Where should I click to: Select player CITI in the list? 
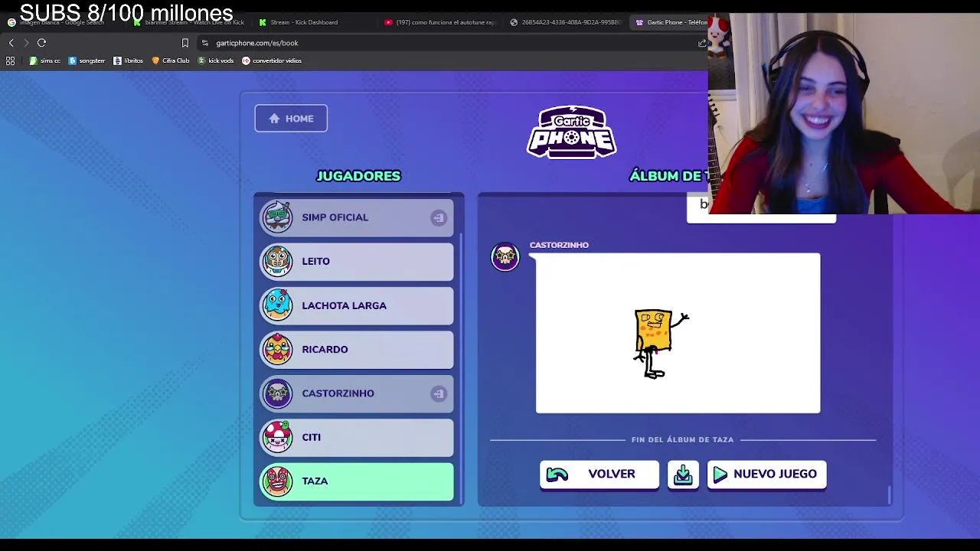[x=357, y=438]
